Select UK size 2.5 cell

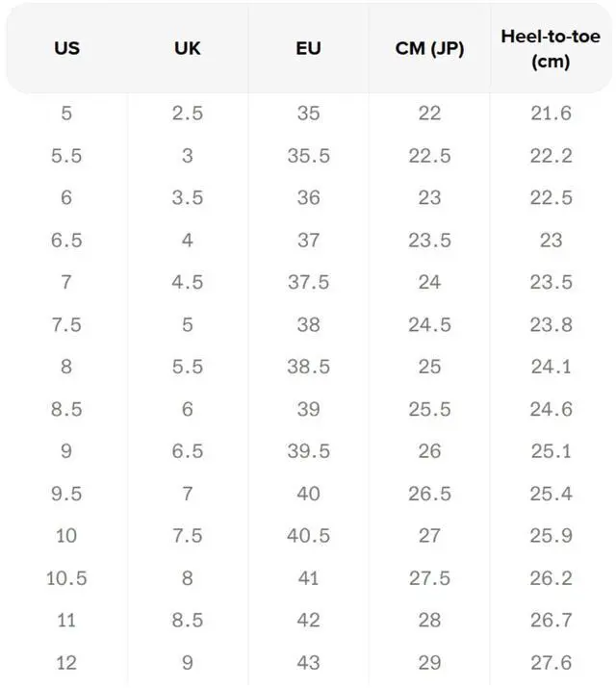tap(188, 113)
